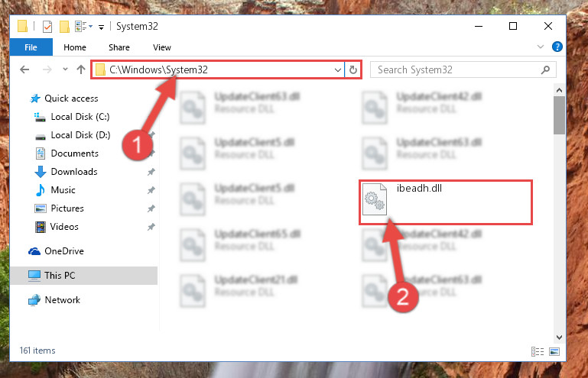Expand the address bar history dropdown
588x378 pixels.
337,69
